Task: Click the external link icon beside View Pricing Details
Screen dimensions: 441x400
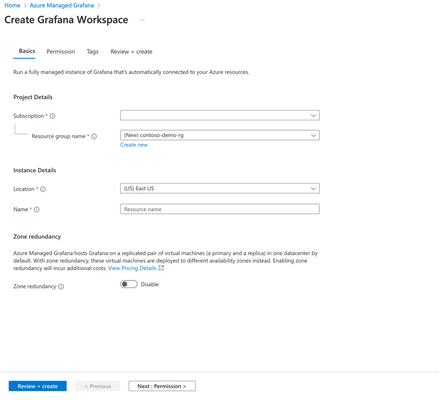Action: point(161,268)
